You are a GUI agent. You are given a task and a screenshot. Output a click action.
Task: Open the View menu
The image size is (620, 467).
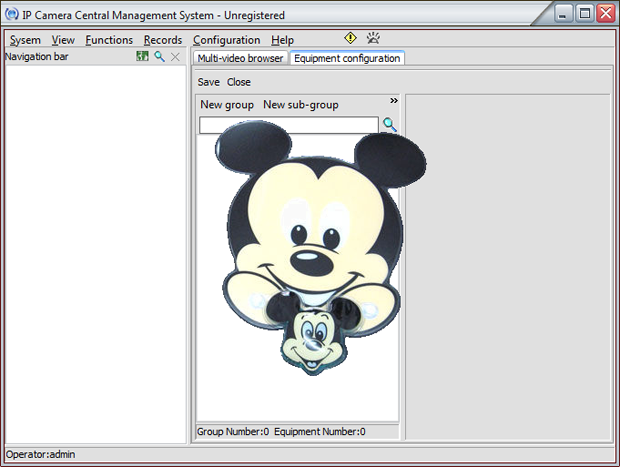[63, 40]
